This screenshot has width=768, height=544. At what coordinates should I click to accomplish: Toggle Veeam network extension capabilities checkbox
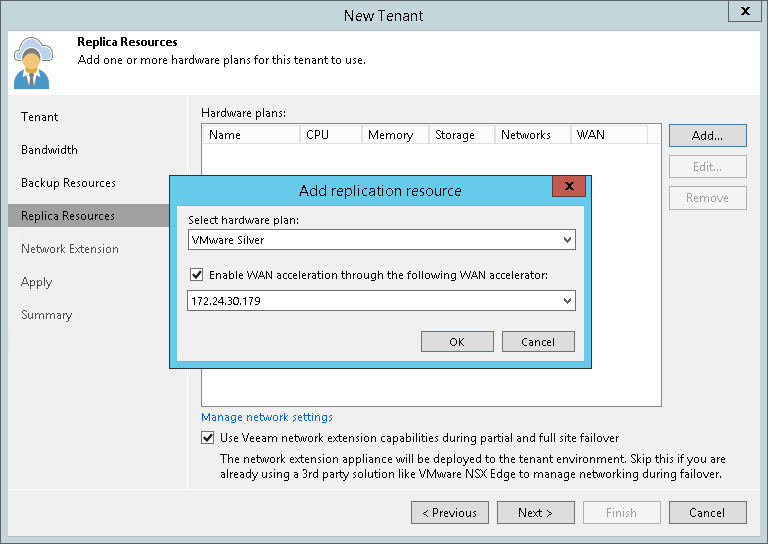click(x=208, y=438)
